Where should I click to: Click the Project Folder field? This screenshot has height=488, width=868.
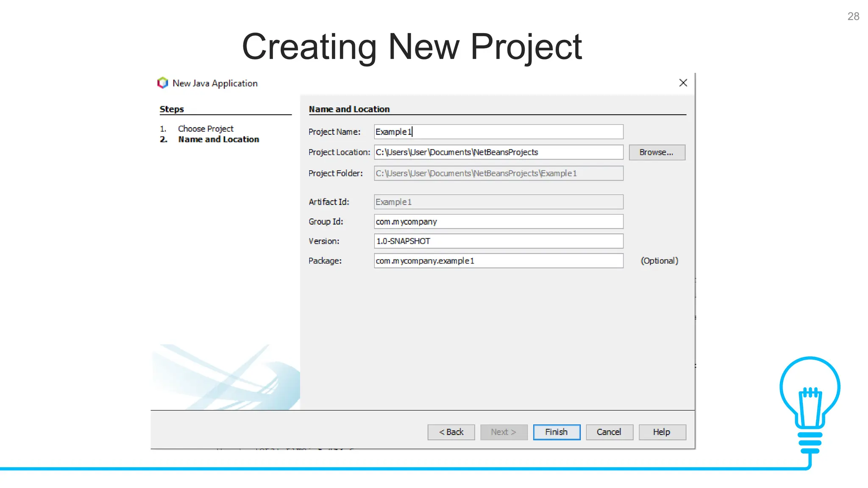[498, 173]
